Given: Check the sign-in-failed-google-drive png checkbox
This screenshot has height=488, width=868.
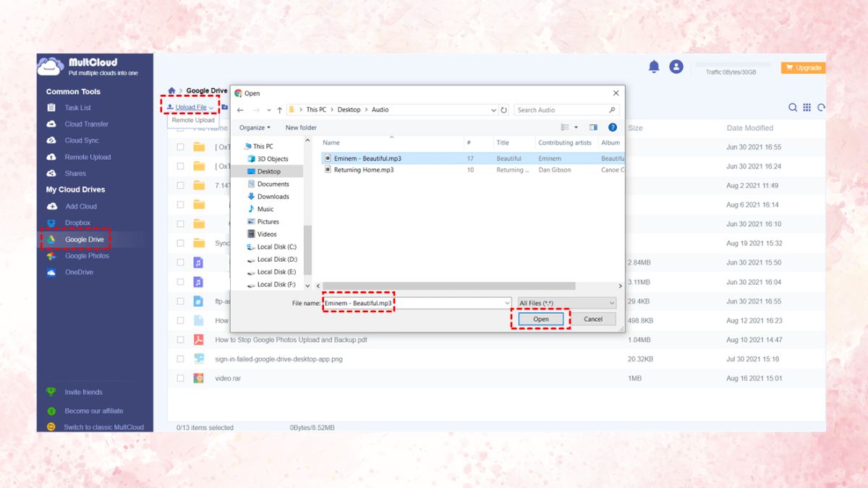Looking at the screenshot, I should [x=180, y=359].
